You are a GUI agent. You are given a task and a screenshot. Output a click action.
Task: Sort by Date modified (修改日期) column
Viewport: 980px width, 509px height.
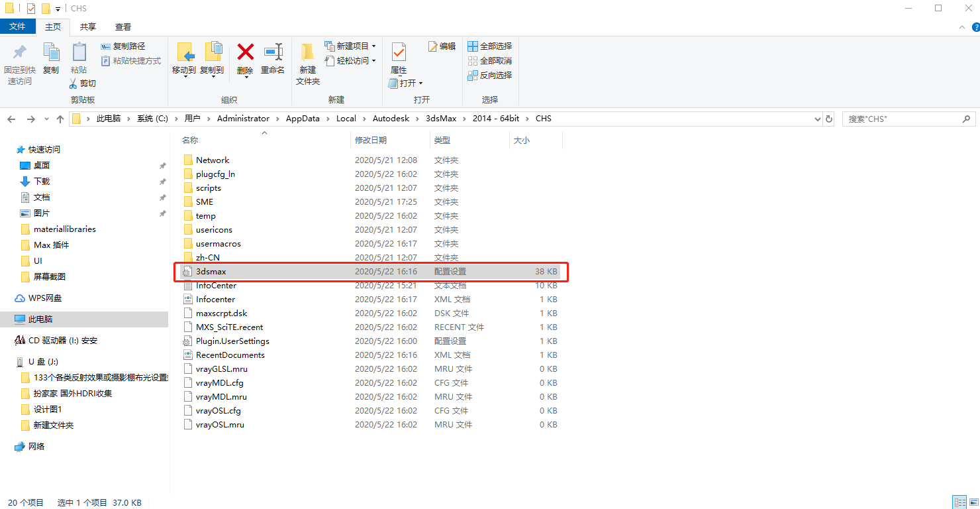coord(371,141)
